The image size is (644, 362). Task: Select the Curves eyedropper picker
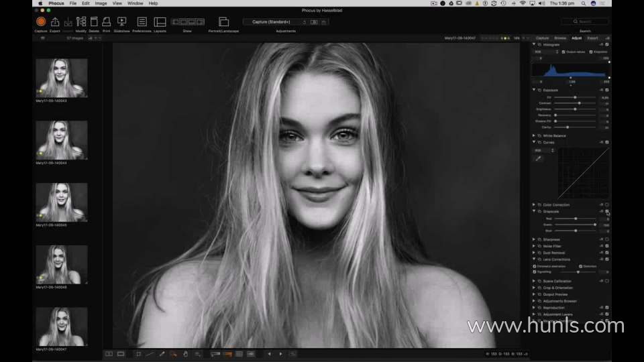(538, 158)
